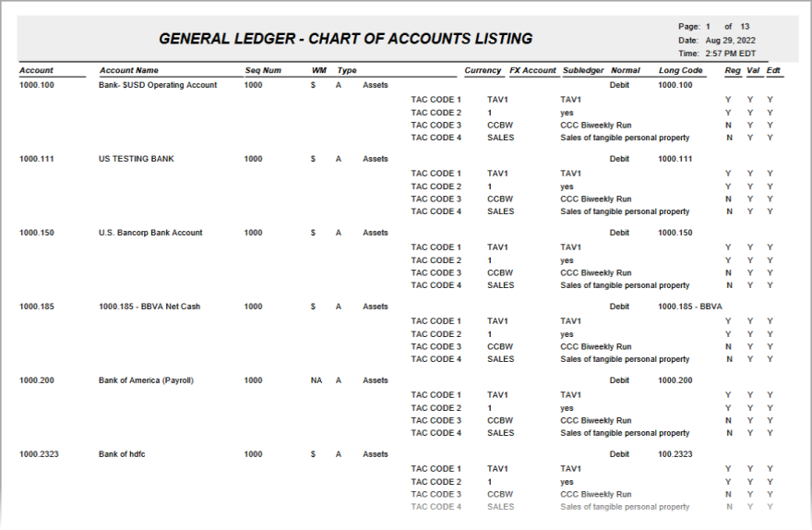Click U.S. Bancorp Bank Account name
This screenshot has width=812, height=530.
[150, 233]
